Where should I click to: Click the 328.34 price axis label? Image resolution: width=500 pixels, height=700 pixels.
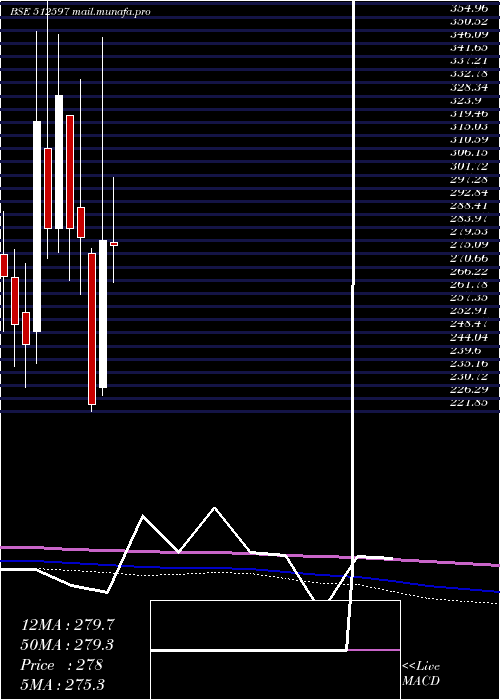click(469, 87)
